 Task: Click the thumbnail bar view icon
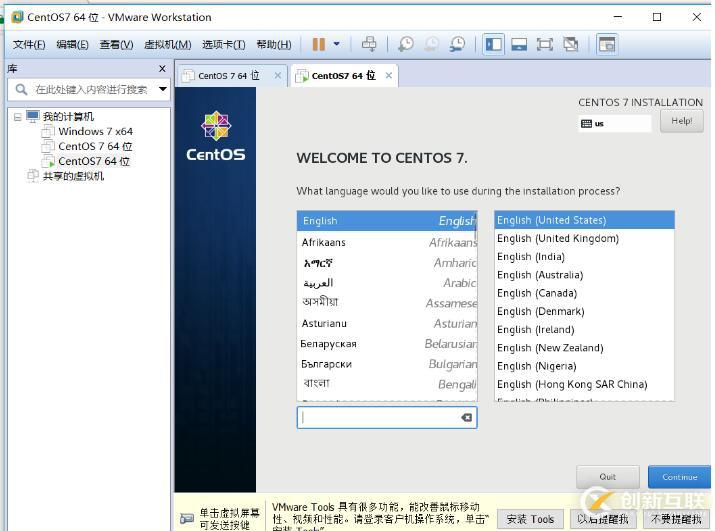pyautogui.click(x=519, y=44)
